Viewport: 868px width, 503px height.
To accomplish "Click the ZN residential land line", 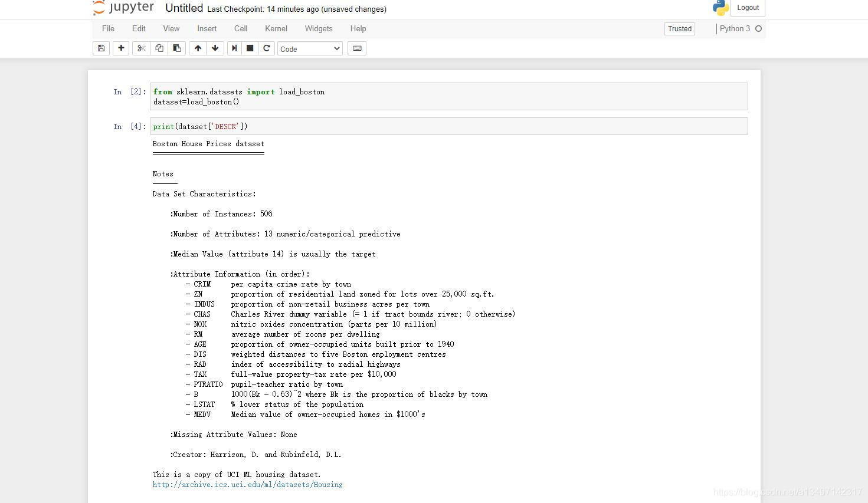I will point(340,294).
